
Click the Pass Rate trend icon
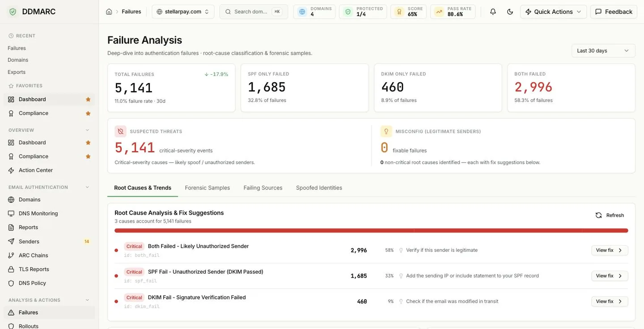(x=439, y=12)
